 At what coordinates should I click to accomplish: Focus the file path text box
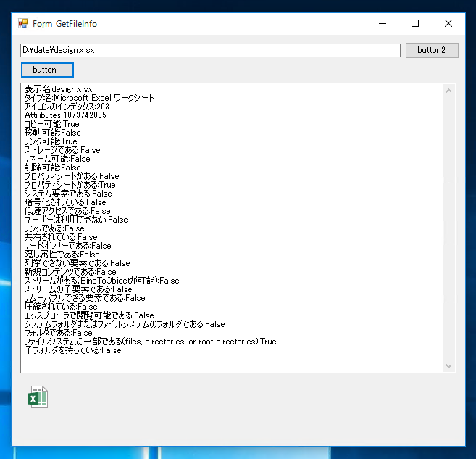[x=210, y=50]
